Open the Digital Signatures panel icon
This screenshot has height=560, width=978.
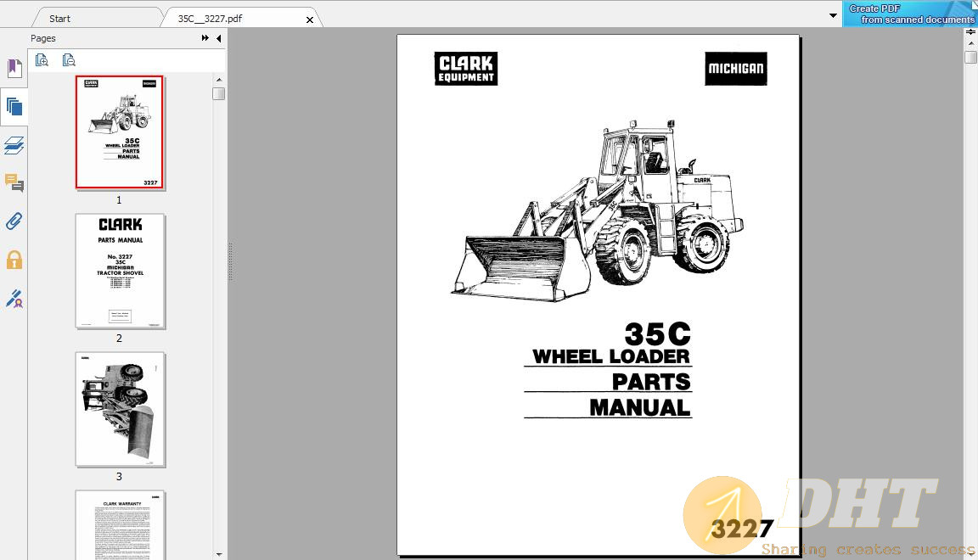[x=14, y=299]
